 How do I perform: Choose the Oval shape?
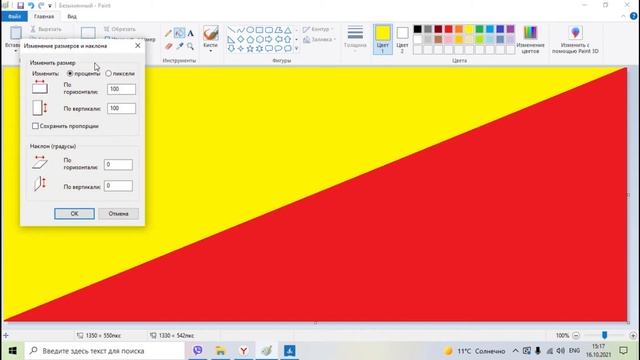tap(250, 30)
